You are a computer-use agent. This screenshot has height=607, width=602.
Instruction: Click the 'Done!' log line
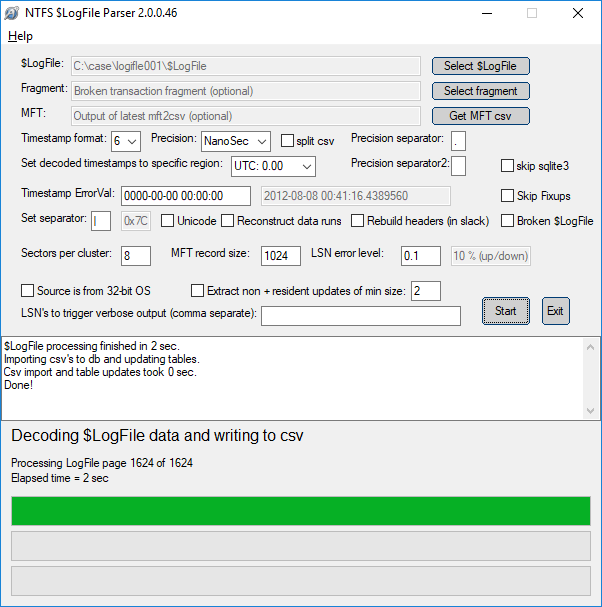pyautogui.click(x=18, y=385)
